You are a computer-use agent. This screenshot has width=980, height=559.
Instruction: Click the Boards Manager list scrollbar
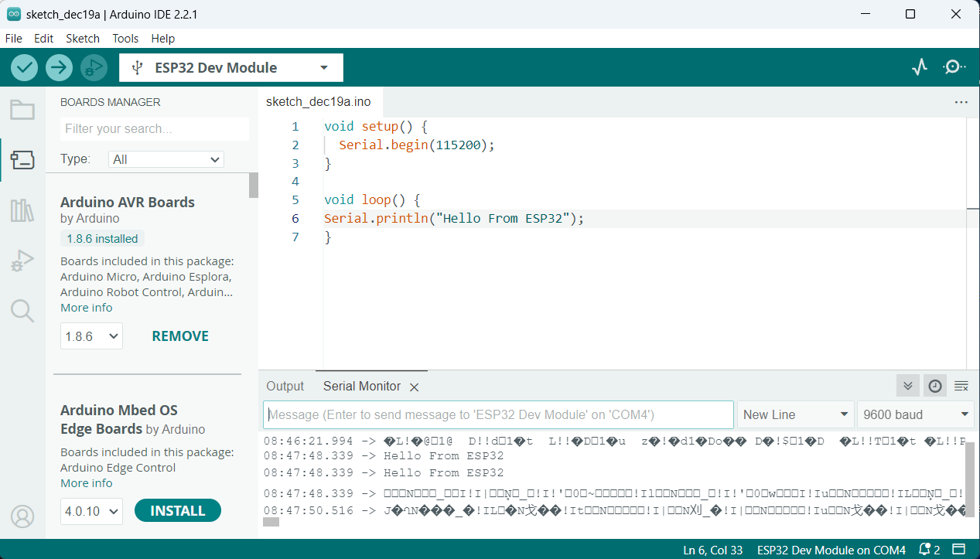(254, 186)
